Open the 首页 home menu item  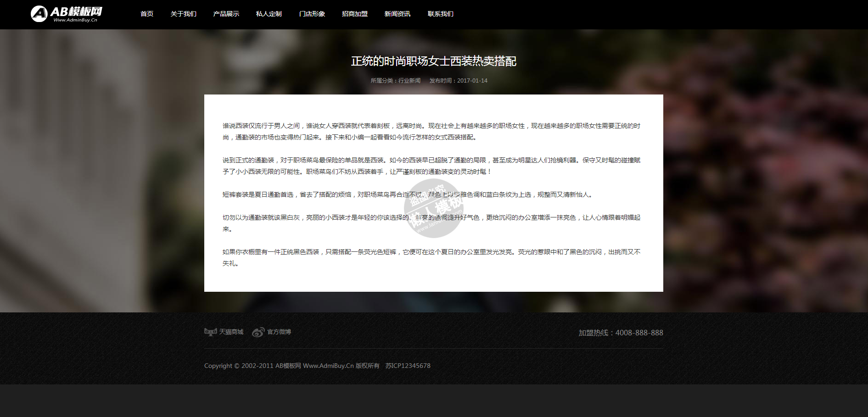[x=147, y=14]
